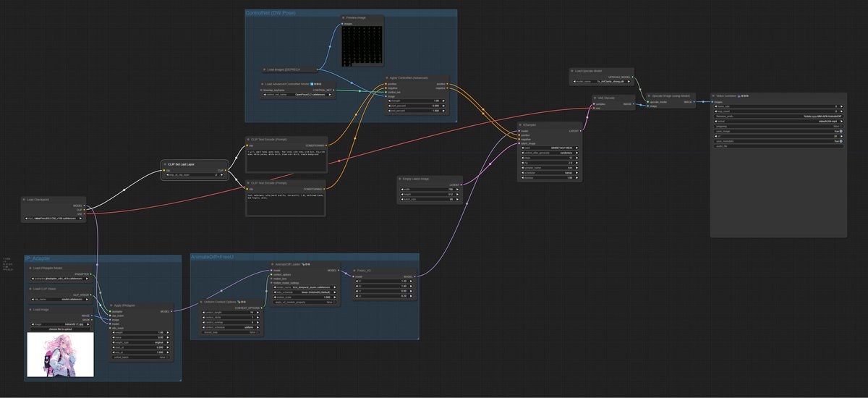Toggle save_metadata in Video Combine
The image size is (868, 398).
[x=778, y=141]
